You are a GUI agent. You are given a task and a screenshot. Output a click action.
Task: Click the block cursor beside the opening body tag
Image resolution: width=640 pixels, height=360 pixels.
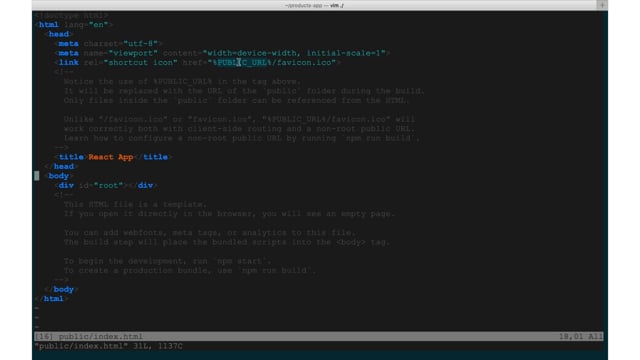(x=37, y=176)
